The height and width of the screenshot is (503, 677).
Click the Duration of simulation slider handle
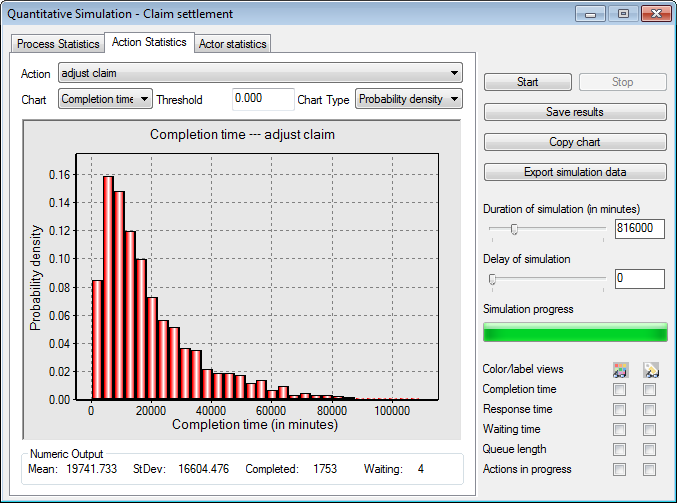[514, 229]
